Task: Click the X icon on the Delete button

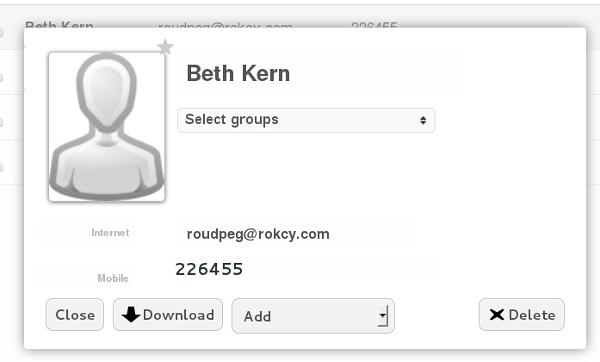Action: tap(497, 315)
